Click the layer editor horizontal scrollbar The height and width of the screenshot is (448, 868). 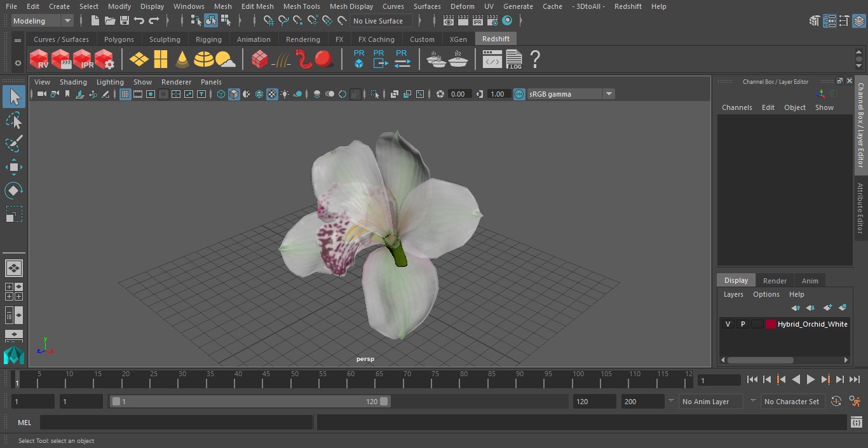click(x=760, y=360)
